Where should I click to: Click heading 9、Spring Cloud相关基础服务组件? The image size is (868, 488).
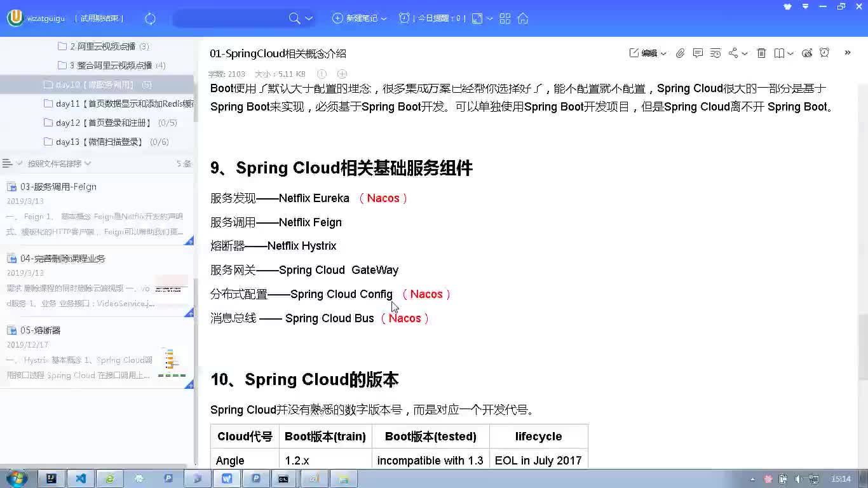point(341,168)
